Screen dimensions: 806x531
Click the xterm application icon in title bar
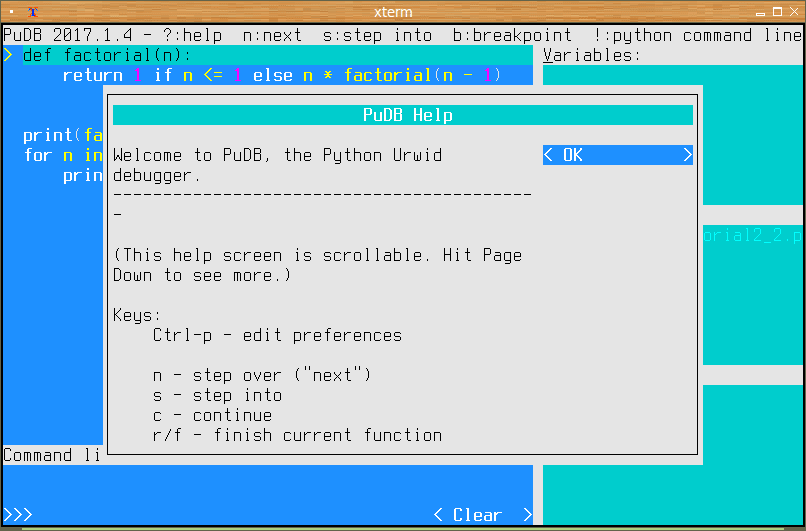click(32, 12)
